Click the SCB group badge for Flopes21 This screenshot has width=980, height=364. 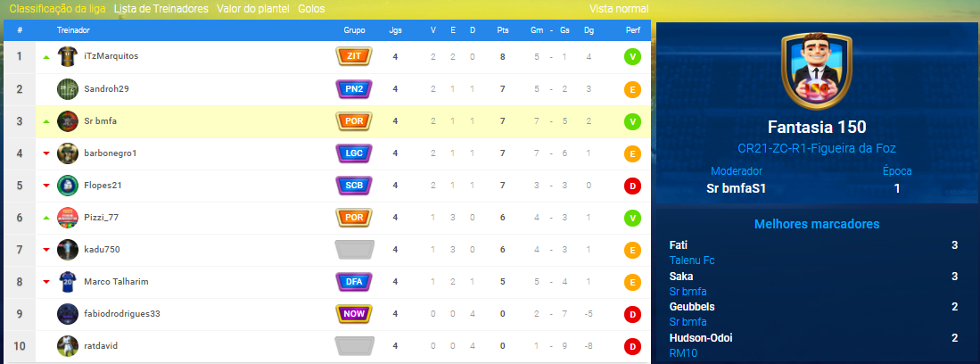[x=354, y=186]
